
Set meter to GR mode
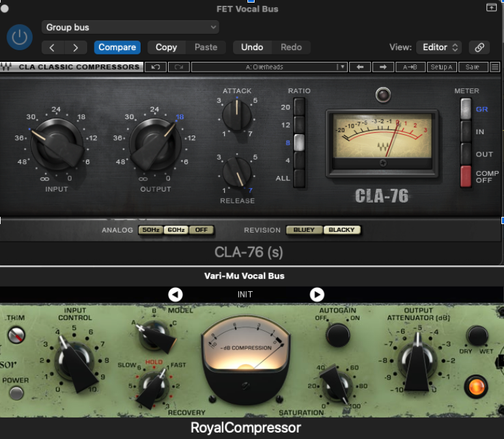click(x=466, y=109)
